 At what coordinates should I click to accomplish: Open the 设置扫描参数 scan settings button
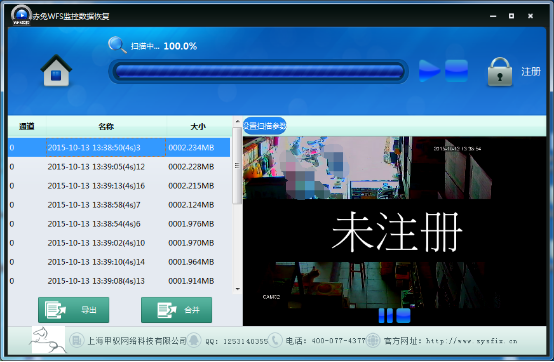(x=265, y=126)
